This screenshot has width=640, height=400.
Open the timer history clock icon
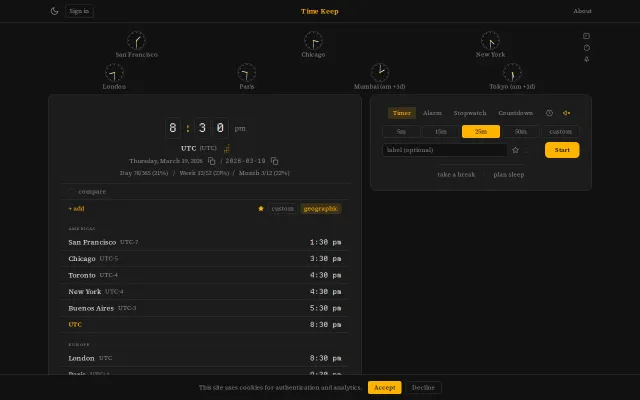point(549,113)
